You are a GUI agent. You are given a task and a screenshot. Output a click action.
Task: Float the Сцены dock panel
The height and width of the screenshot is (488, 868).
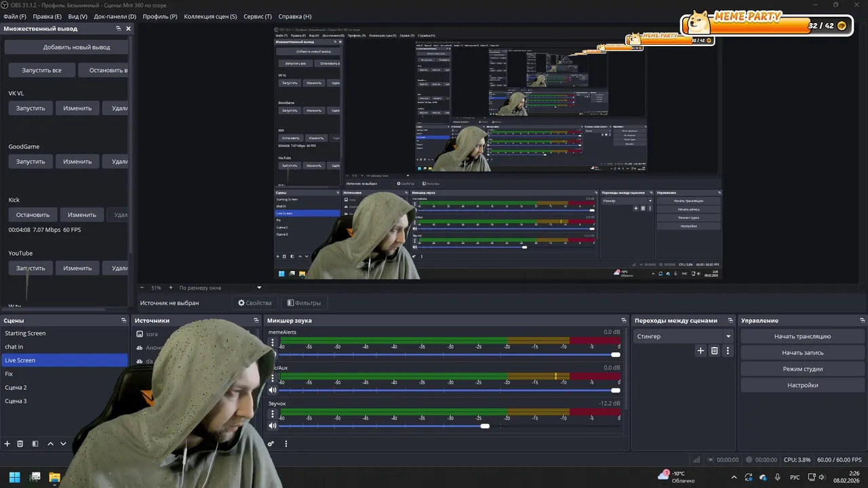pos(123,321)
